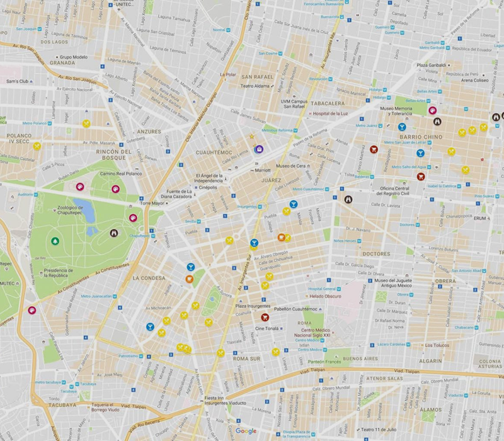Screen dimensions: 504x441
Task: Click the San Cosme metro station icon
Action: pyautogui.click(x=280, y=54)
